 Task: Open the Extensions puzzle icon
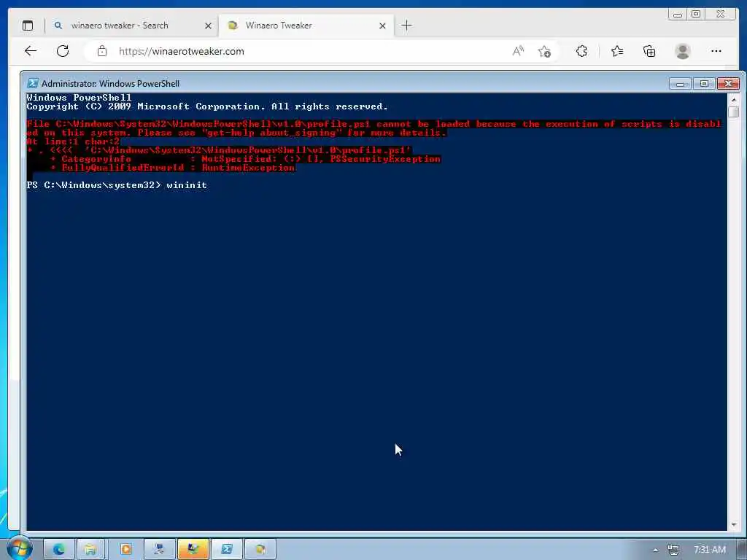coord(581,51)
